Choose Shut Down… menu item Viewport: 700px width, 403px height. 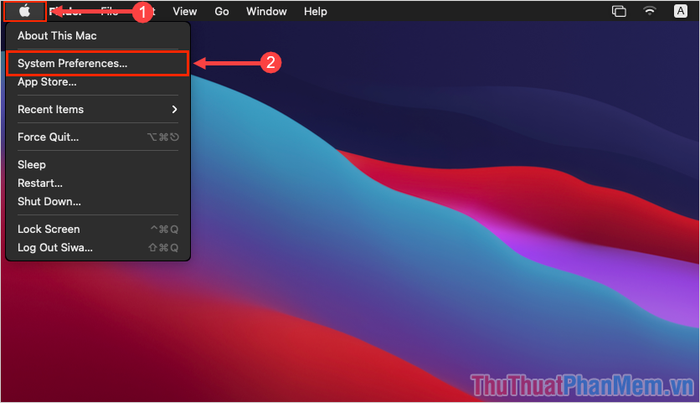click(x=98, y=202)
